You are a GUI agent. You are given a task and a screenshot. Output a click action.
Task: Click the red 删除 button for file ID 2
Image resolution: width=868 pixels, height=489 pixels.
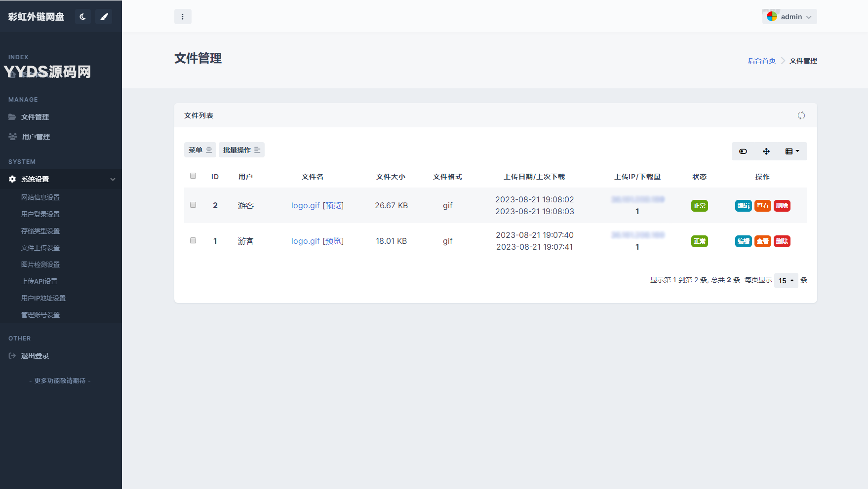pos(782,206)
